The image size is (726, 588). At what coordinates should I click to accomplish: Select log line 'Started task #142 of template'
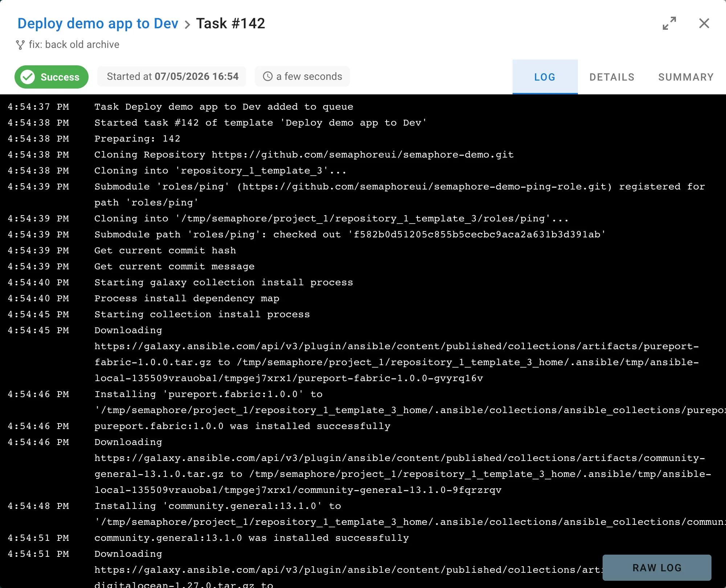pyautogui.click(x=260, y=123)
